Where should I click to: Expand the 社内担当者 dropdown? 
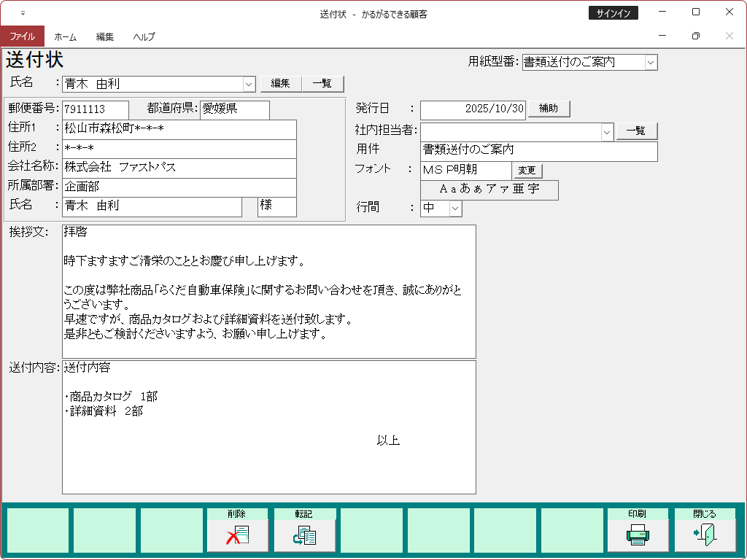click(x=607, y=132)
